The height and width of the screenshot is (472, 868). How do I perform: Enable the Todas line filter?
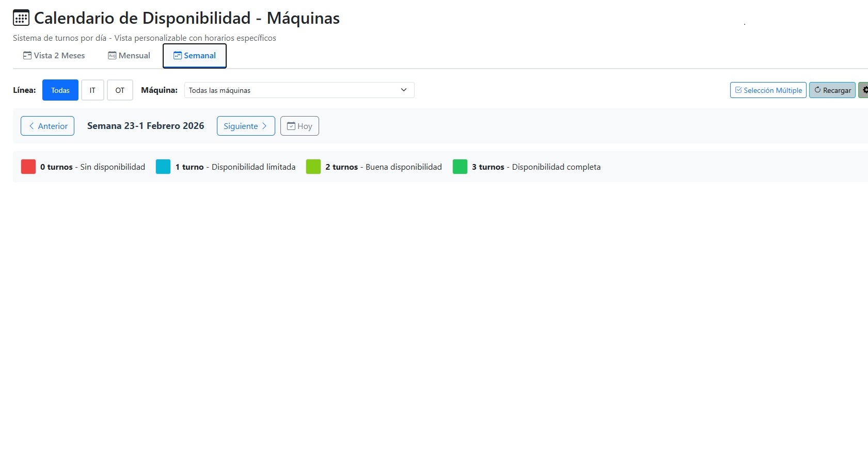60,90
